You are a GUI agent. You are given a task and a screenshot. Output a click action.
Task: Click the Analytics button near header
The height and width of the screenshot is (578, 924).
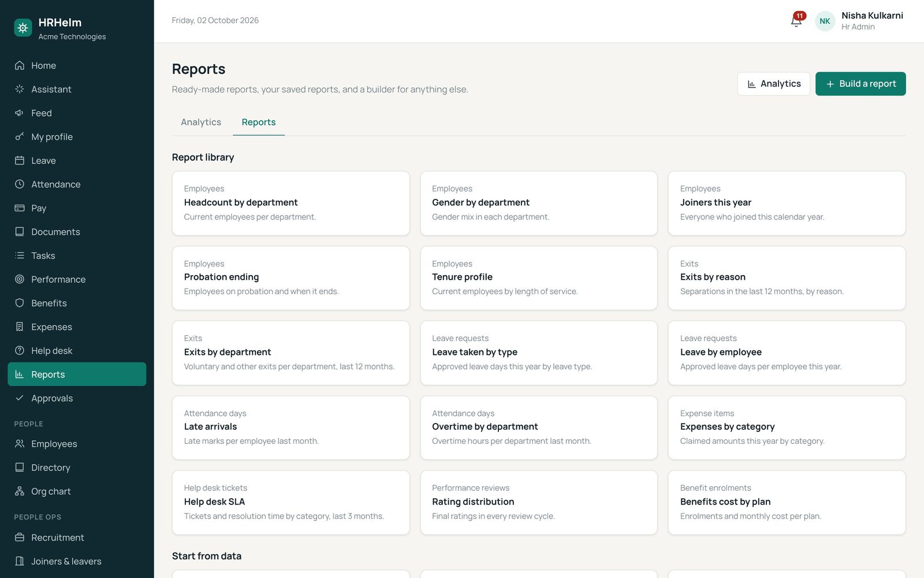coord(774,84)
